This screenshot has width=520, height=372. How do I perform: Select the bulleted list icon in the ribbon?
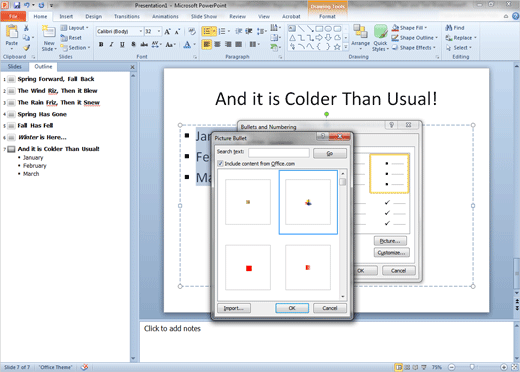click(207, 31)
